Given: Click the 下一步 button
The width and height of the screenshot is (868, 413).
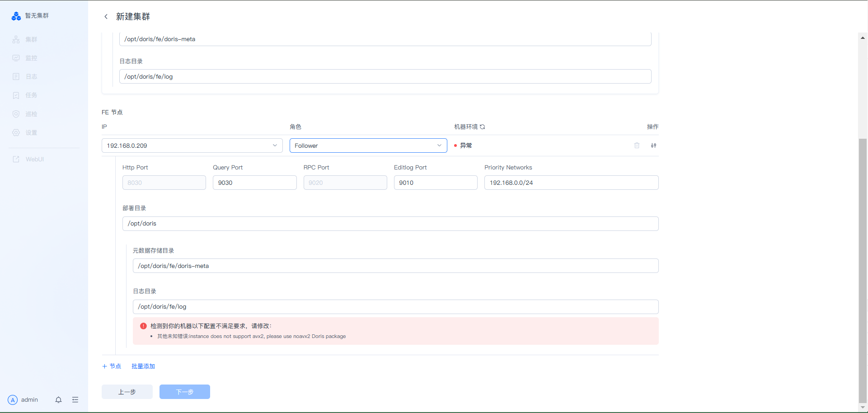Looking at the screenshot, I should click(184, 392).
